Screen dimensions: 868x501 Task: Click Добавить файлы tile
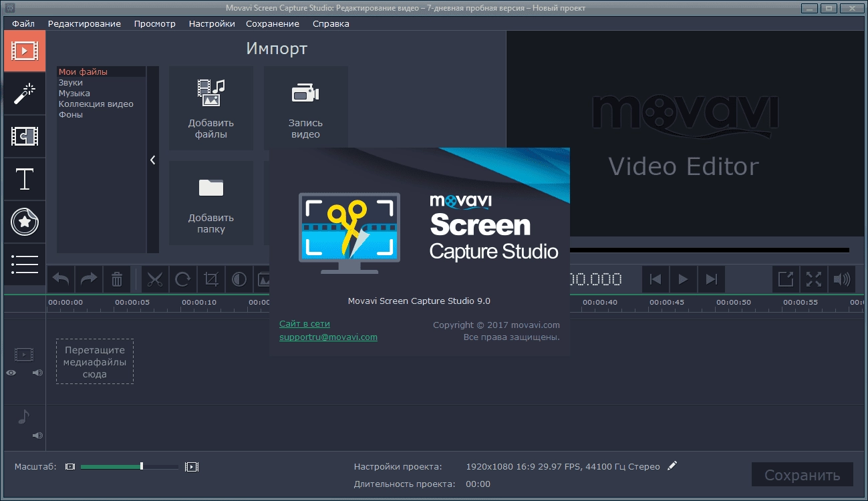click(211, 108)
